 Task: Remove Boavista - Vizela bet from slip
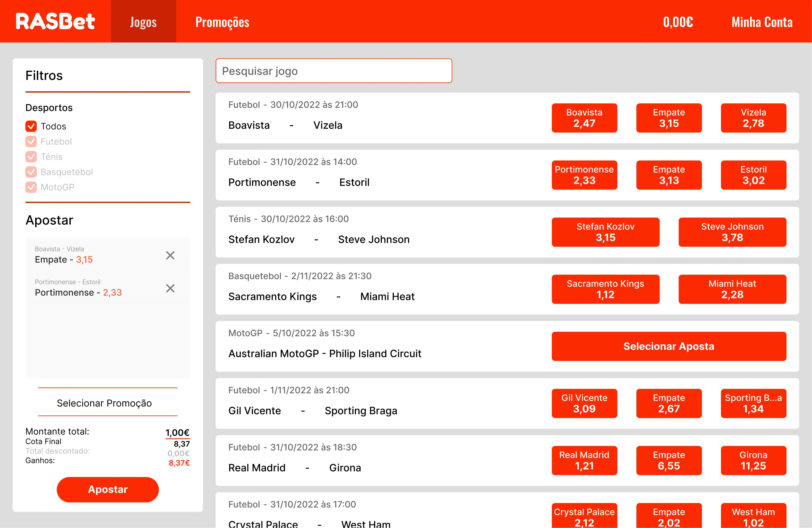pos(170,255)
